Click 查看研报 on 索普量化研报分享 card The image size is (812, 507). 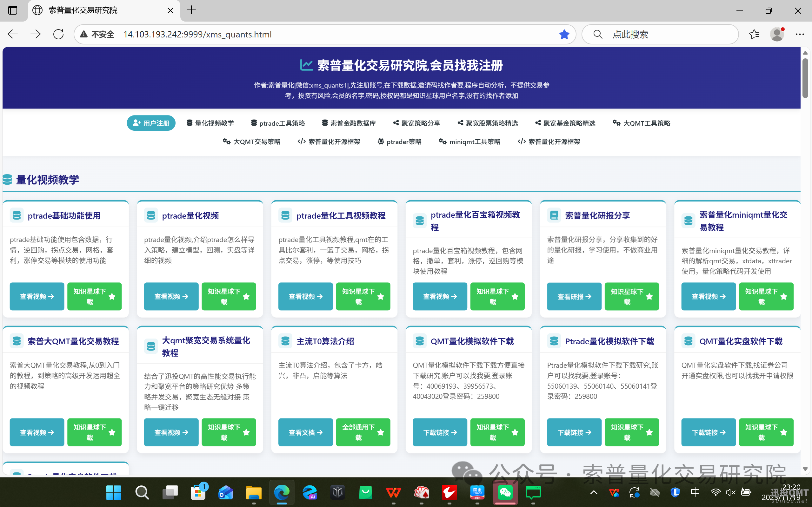pyautogui.click(x=574, y=296)
